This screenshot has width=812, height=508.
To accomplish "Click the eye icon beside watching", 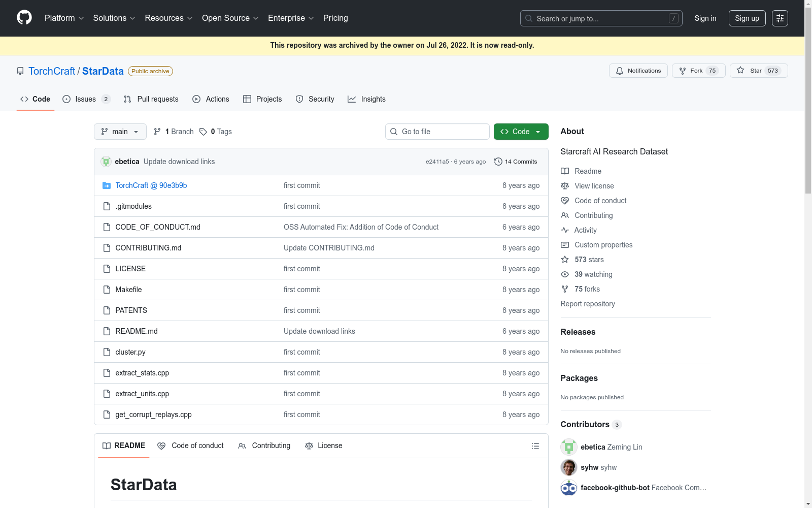I will pos(565,274).
